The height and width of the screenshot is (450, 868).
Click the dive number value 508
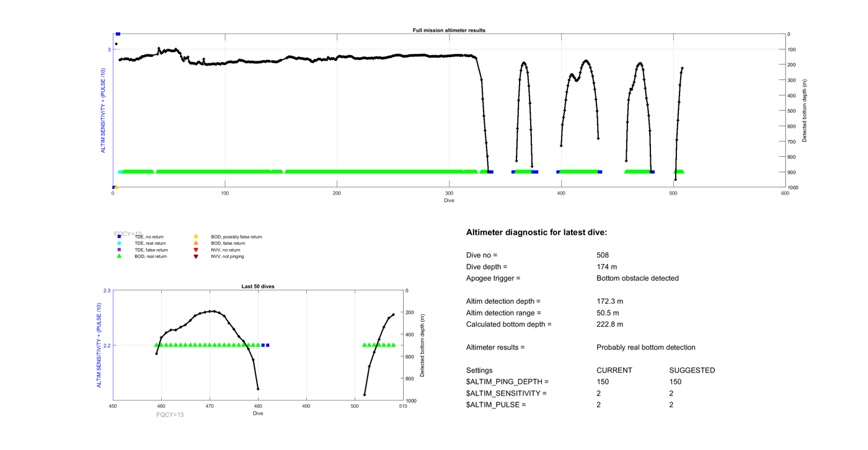[x=603, y=255]
